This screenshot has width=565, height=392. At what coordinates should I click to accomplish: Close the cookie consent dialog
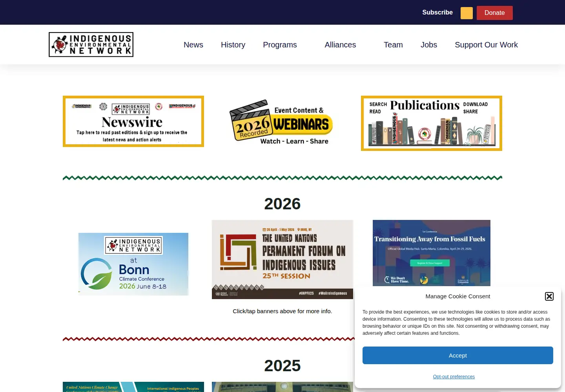coord(549,296)
